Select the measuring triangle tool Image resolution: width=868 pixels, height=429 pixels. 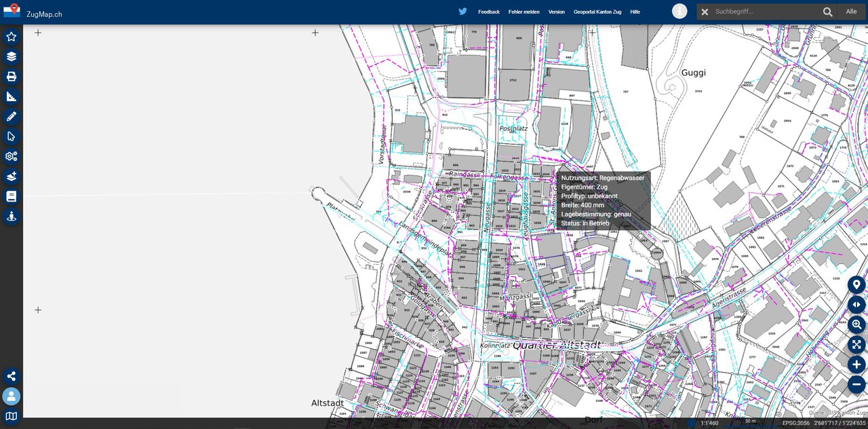pyautogui.click(x=12, y=96)
